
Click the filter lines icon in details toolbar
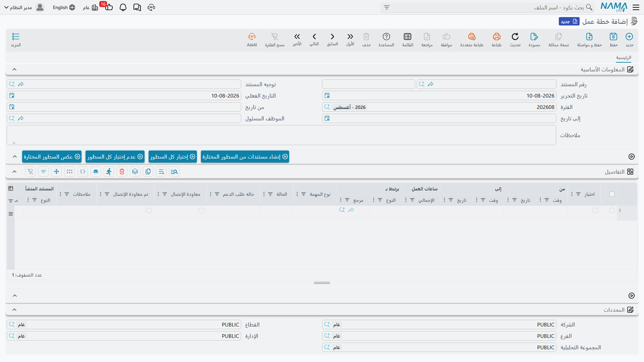[43, 172]
